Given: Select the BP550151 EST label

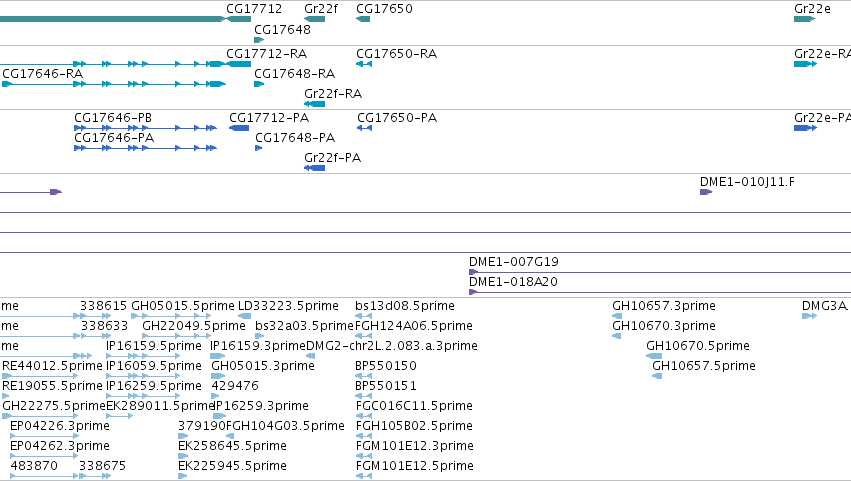Looking at the screenshot, I should [385, 386].
